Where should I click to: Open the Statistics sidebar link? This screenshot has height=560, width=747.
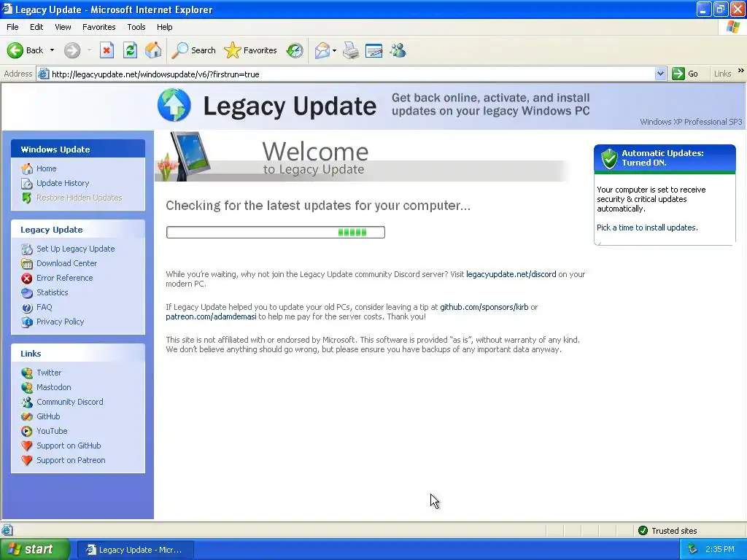(x=53, y=292)
